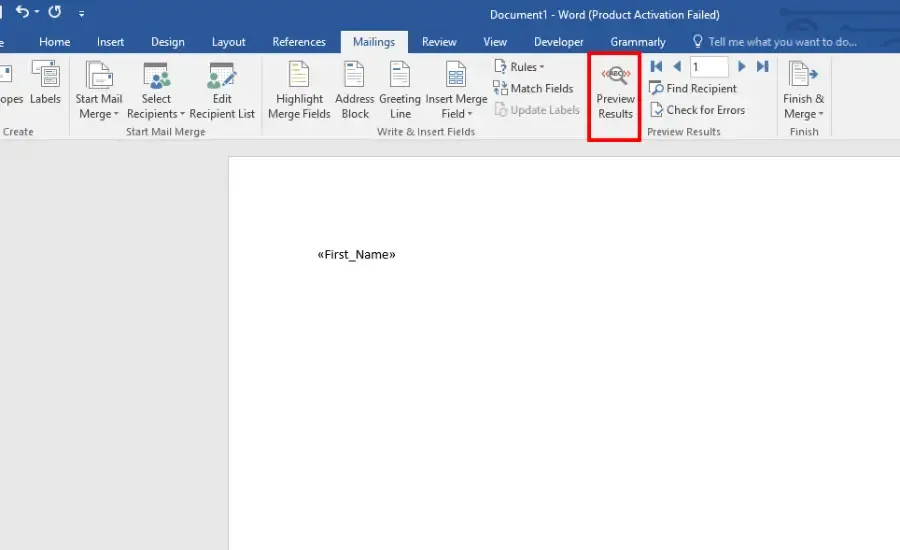Open the Developer tab
The height and width of the screenshot is (550, 900).
click(x=558, y=42)
